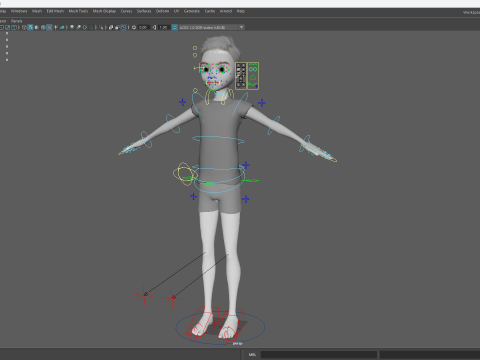480x360 pixels.
Task: Toggle the highlighted X-Ray Joints icon
Action: (124, 27)
